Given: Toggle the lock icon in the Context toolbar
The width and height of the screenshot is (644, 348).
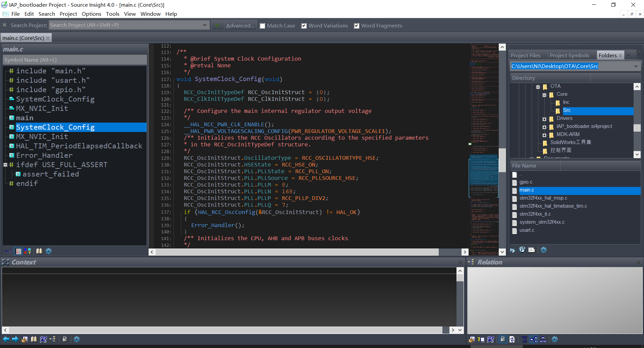Looking at the screenshot, I should [65, 339].
